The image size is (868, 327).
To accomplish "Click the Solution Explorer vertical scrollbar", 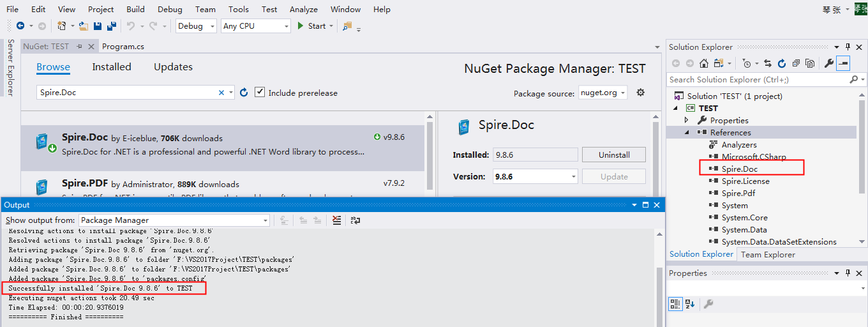I will point(862,169).
